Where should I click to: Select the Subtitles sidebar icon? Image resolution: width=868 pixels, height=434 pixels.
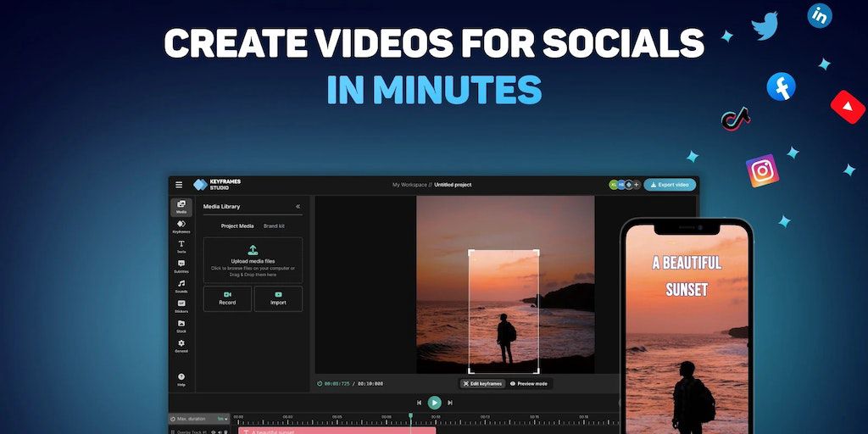click(x=181, y=266)
